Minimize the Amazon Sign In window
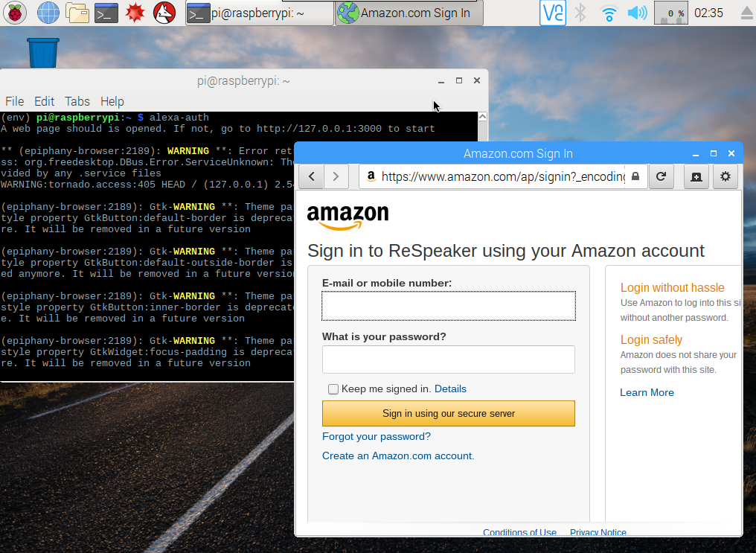This screenshot has width=756, height=553. tap(695, 154)
